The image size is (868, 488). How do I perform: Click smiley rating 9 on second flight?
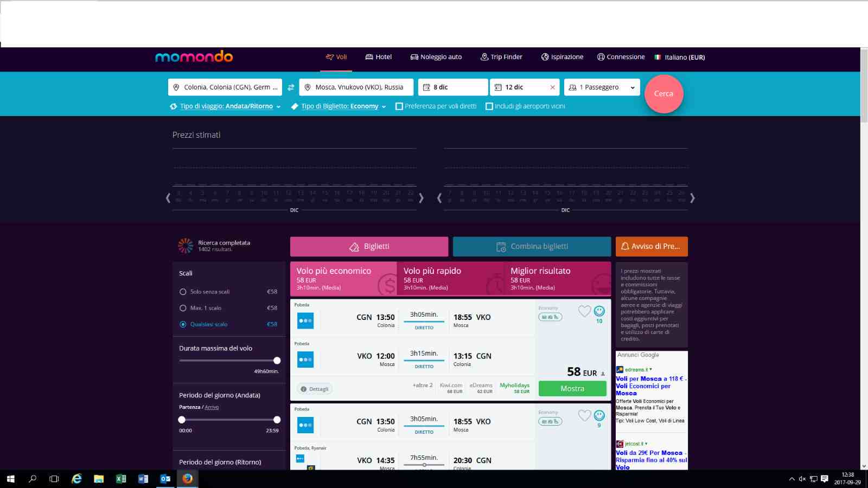599,415
